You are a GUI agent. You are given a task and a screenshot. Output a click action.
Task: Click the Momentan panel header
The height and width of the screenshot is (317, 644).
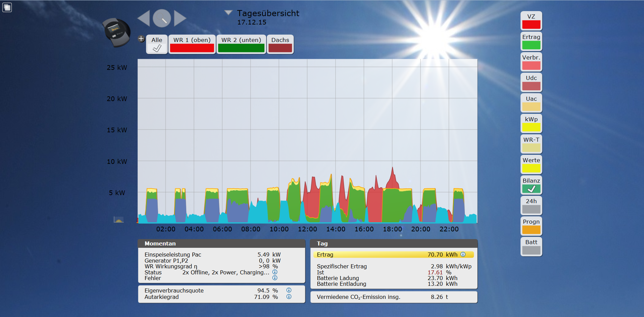tap(221, 243)
